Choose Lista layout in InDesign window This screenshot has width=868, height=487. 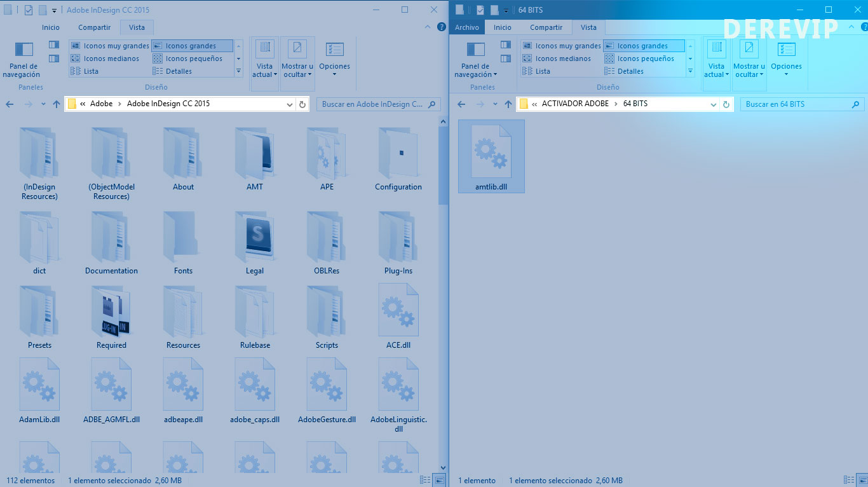pos(85,71)
